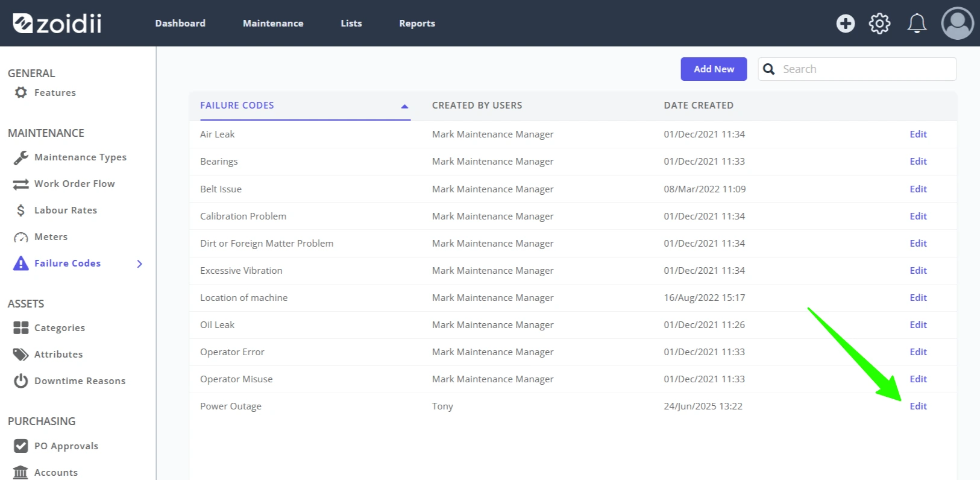Open the Dashboard menu
Image resolution: width=980 pixels, height=480 pixels.
coord(180,23)
